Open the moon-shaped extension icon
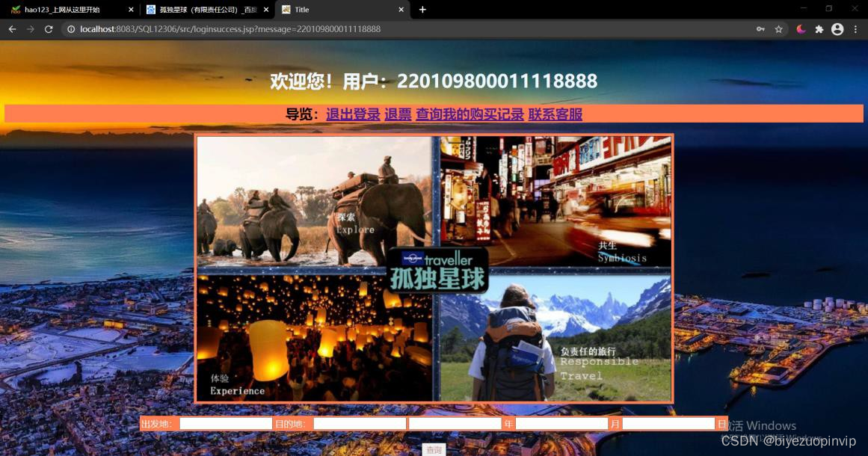The width and height of the screenshot is (868, 456). (801, 29)
